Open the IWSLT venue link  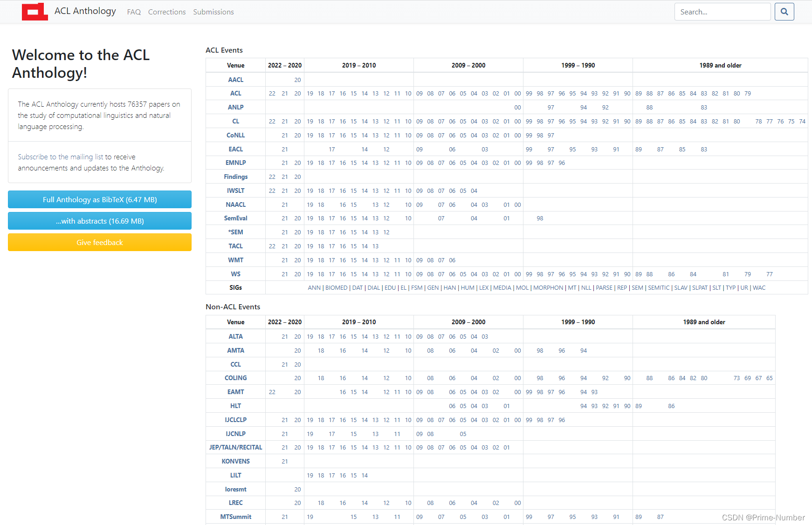pyautogui.click(x=236, y=191)
